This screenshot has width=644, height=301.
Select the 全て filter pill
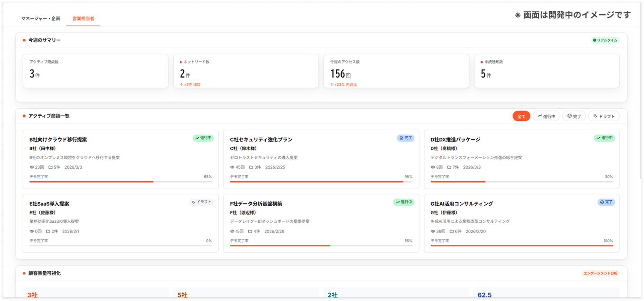coord(521,116)
